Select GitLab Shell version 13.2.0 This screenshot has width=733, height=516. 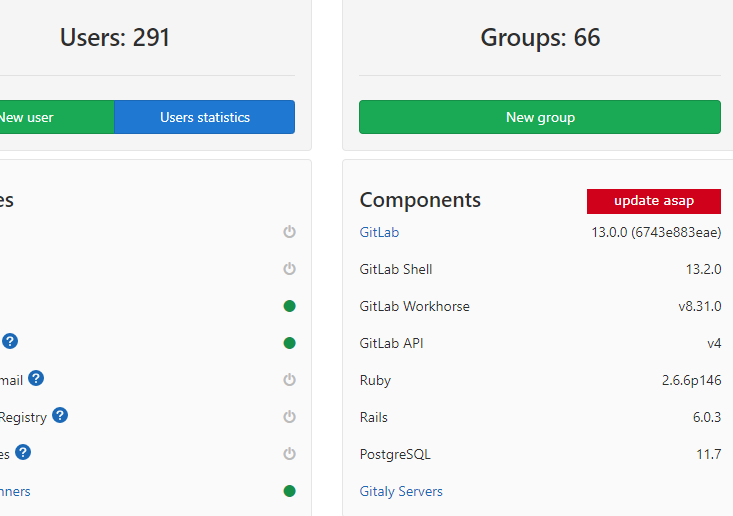click(x=703, y=269)
